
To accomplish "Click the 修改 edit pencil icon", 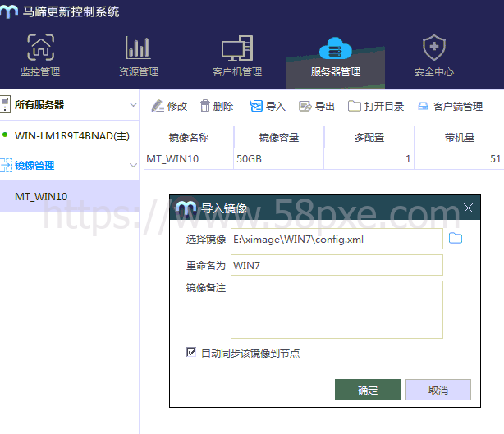I will click(x=158, y=106).
